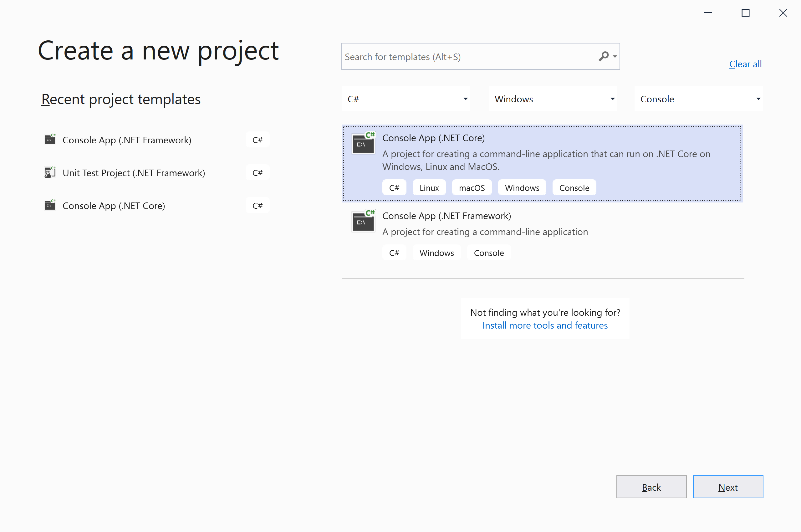801x532 pixels.
Task: Click recent Unit Test Project flask icon
Action: tap(50, 172)
